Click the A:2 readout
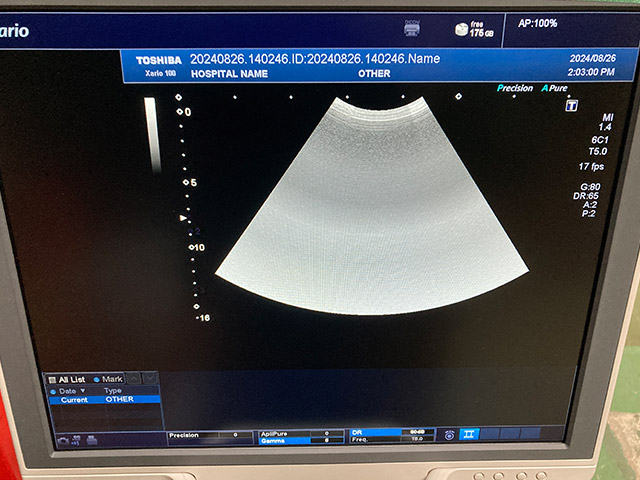 tap(590, 204)
